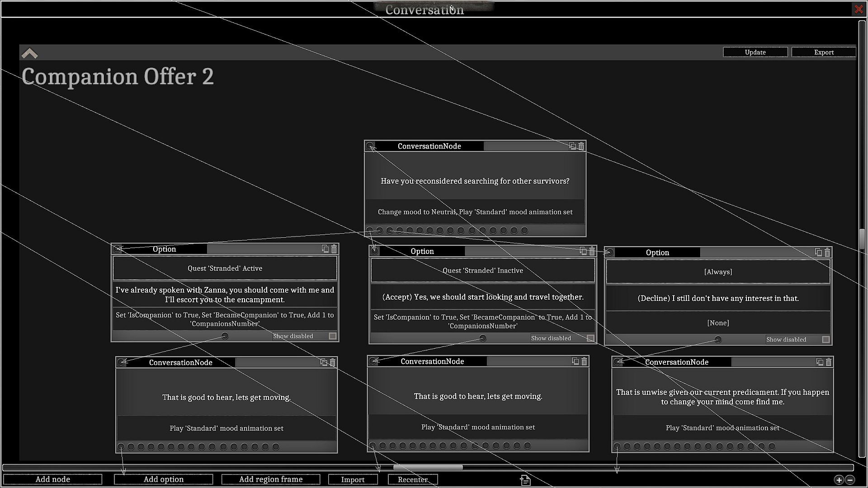Toggle 'Show disabled' on the Accept option
This screenshot has height=488, width=868.
pos(590,338)
